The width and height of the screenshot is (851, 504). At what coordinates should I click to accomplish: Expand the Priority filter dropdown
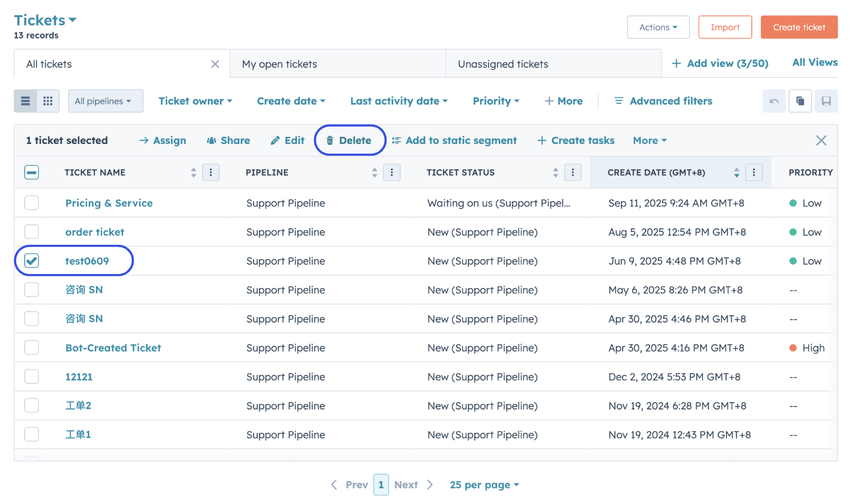coord(495,101)
